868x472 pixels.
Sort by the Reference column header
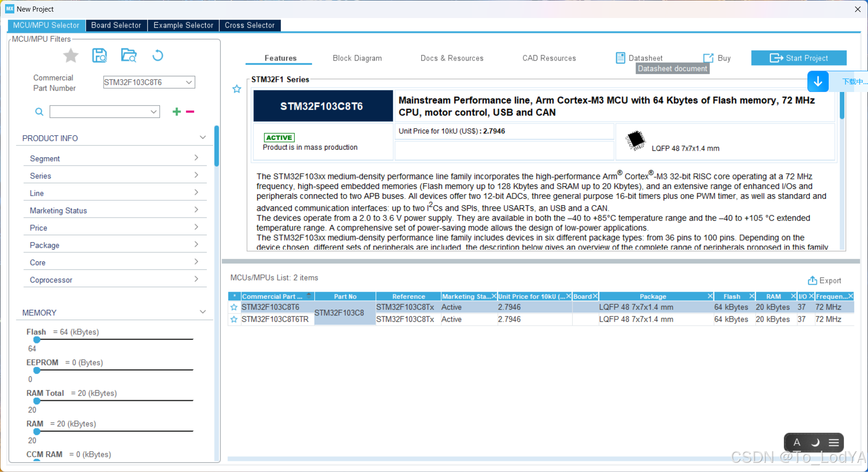[x=408, y=296]
